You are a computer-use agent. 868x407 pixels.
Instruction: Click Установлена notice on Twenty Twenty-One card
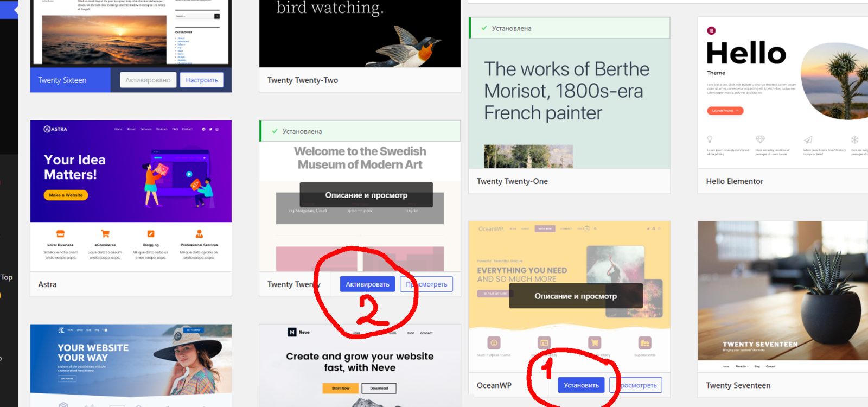tap(569, 28)
